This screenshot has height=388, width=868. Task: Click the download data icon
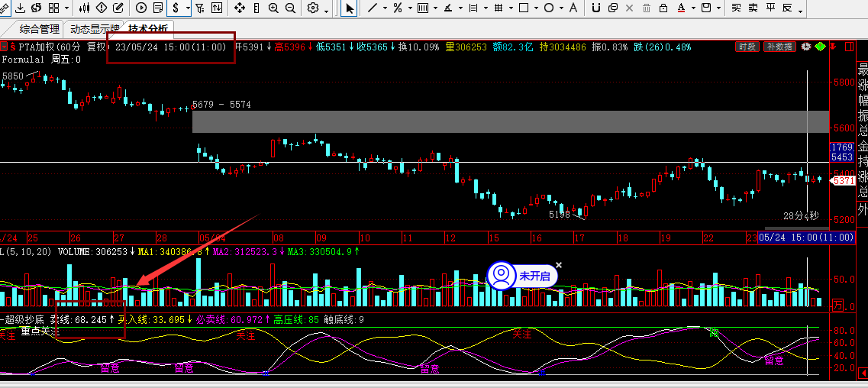[x=21, y=8]
